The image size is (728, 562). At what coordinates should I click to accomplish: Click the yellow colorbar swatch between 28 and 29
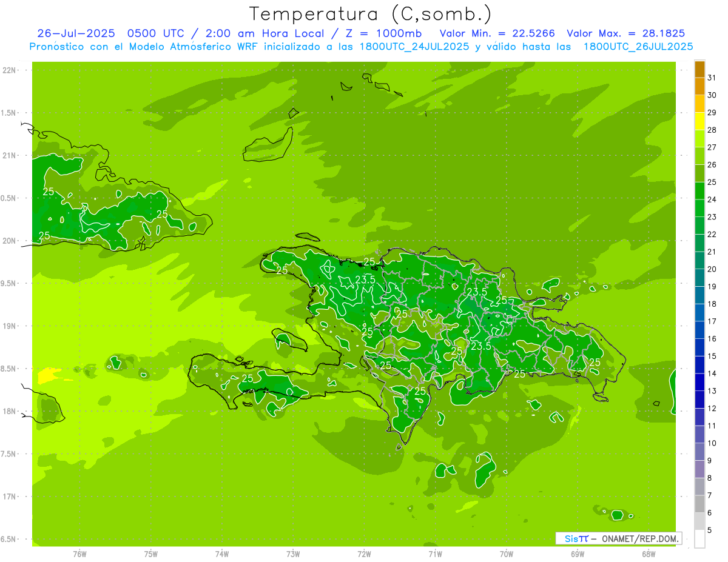[x=699, y=121]
